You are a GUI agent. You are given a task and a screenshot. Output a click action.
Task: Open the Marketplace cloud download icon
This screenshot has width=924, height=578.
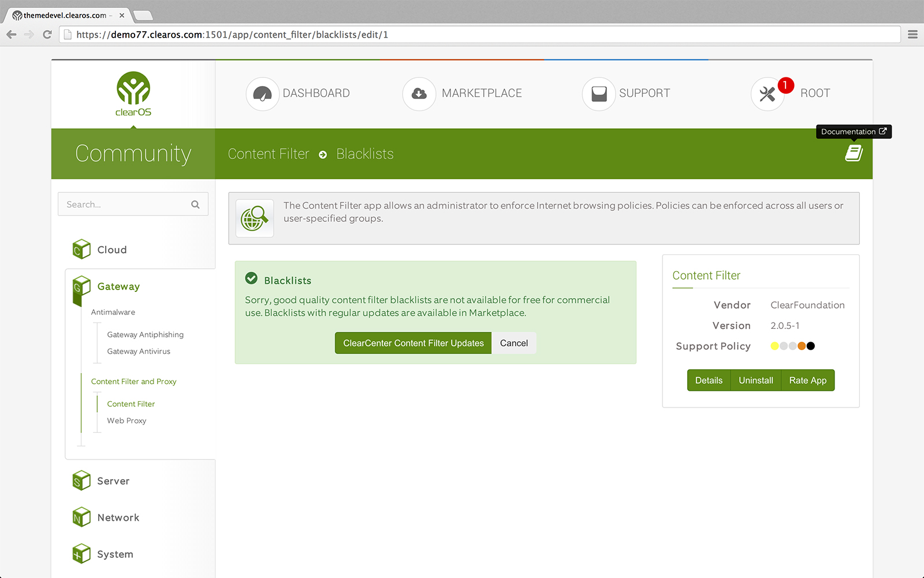(x=419, y=94)
